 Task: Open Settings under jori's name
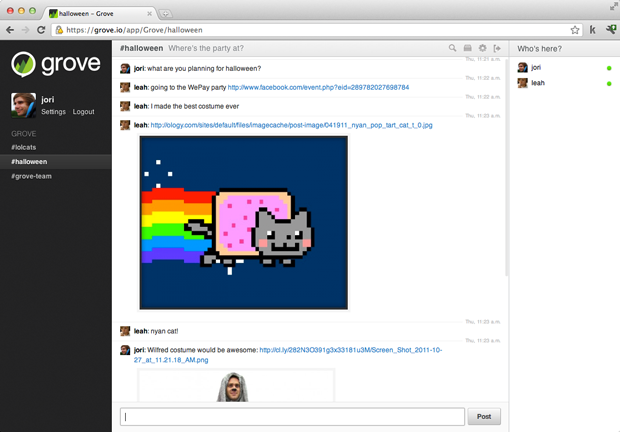(x=53, y=112)
